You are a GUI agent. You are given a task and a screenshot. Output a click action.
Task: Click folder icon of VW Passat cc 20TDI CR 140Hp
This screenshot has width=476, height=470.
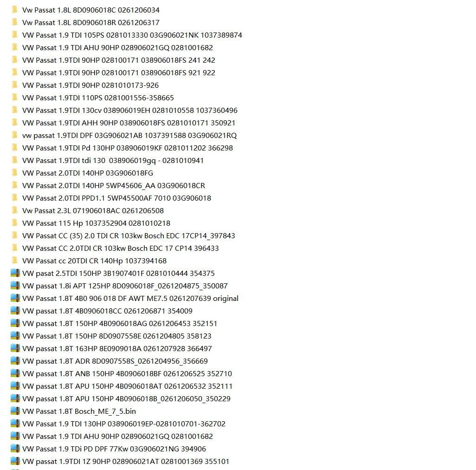14,261
